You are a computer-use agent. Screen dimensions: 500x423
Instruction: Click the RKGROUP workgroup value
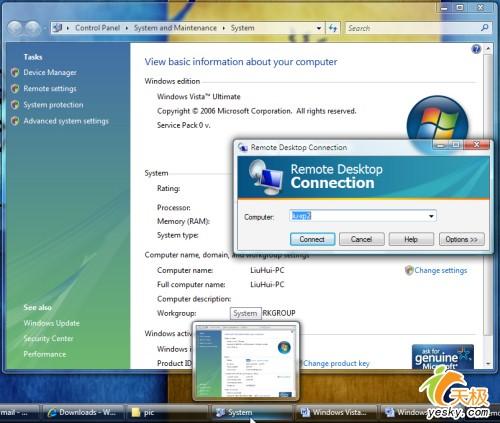tap(279, 313)
